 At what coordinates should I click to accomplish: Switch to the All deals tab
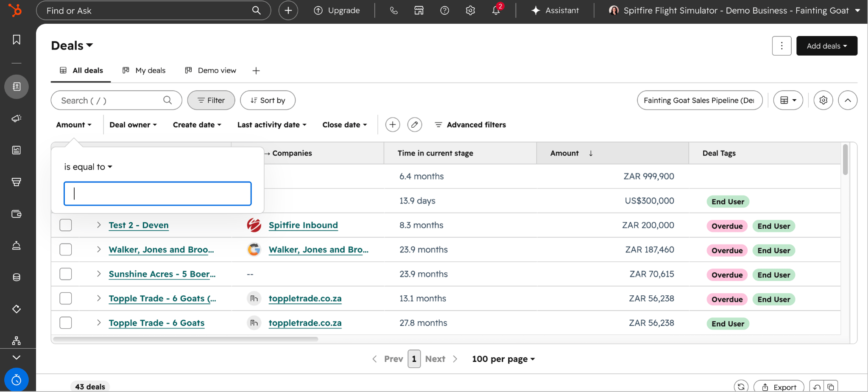coord(81,70)
